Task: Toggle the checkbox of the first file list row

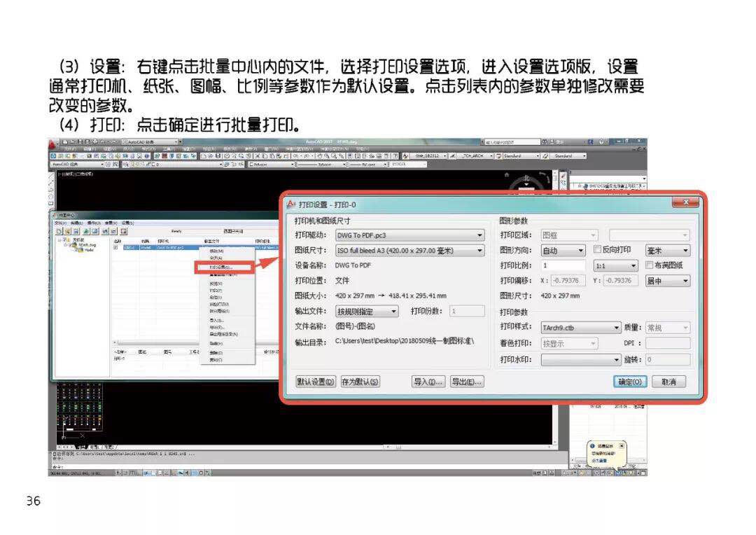Action: point(116,247)
